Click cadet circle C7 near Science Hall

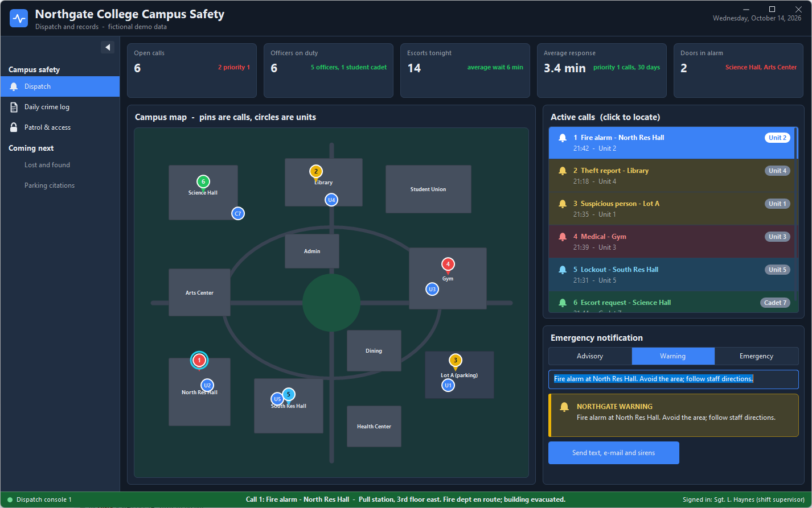238,213
